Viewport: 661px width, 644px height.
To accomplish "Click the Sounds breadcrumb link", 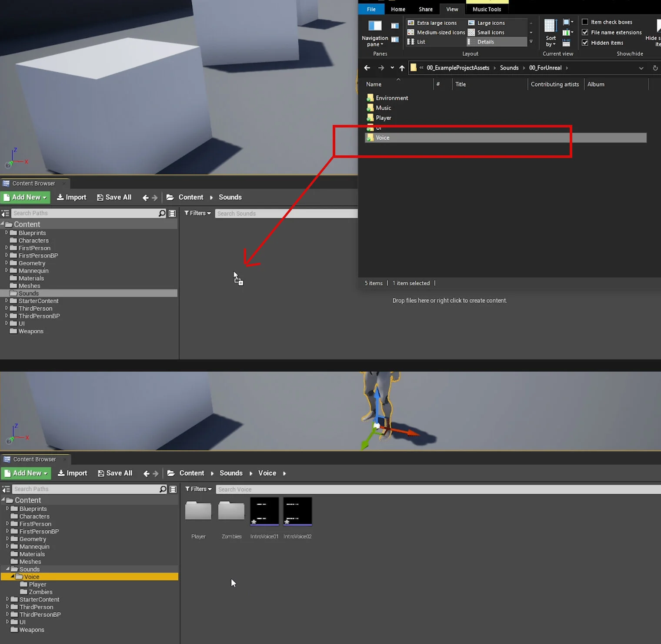I will point(230,197).
